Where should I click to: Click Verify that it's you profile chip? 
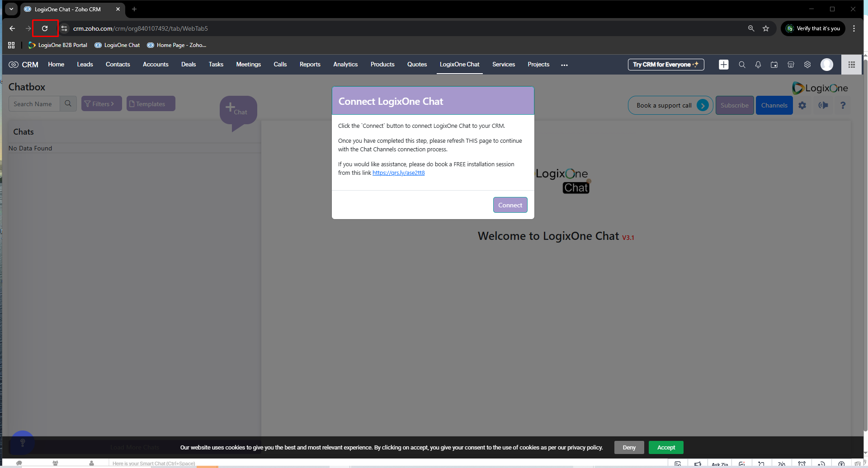[x=813, y=28]
